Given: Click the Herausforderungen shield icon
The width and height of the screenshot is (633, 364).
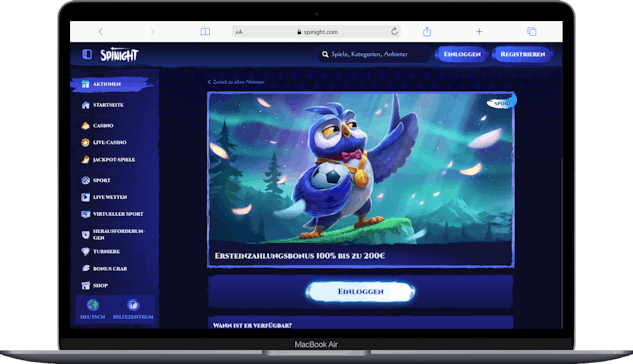Looking at the screenshot, I should tap(85, 234).
